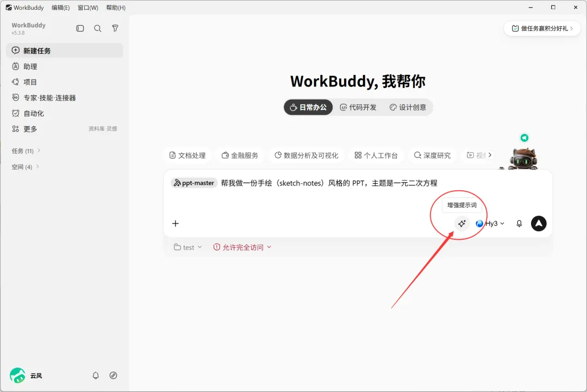587x392 pixels.
Task: Maximize the WorkBuddy window
Action: (x=553, y=8)
